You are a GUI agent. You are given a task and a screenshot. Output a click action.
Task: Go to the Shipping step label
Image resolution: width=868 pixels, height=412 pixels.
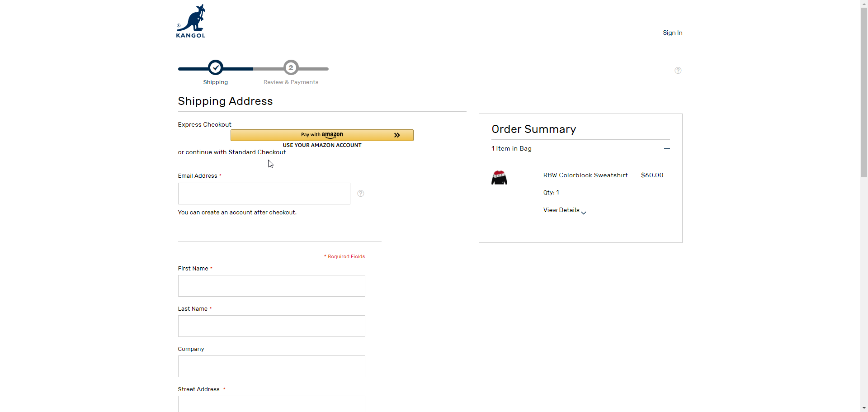[215, 82]
